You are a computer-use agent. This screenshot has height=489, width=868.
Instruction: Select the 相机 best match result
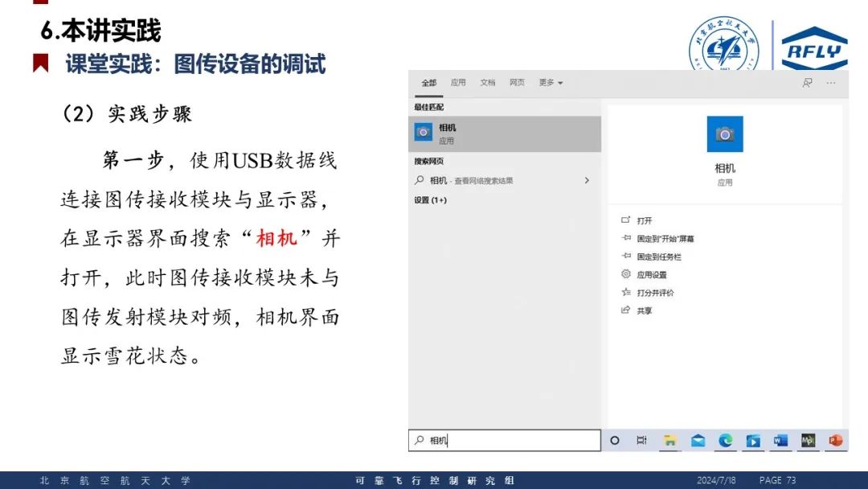(x=505, y=134)
